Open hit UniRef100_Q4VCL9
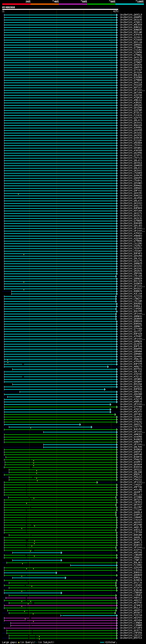The height and width of the screenshot is (644, 146). coord(131,15)
